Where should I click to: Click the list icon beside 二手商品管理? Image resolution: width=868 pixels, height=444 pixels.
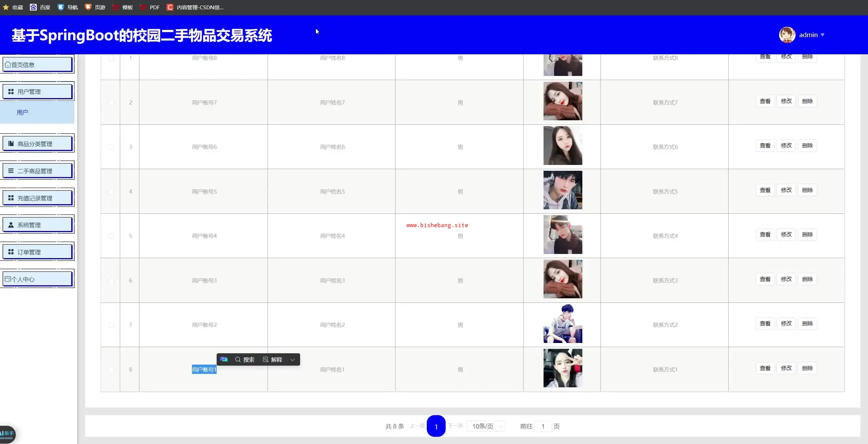click(x=11, y=171)
